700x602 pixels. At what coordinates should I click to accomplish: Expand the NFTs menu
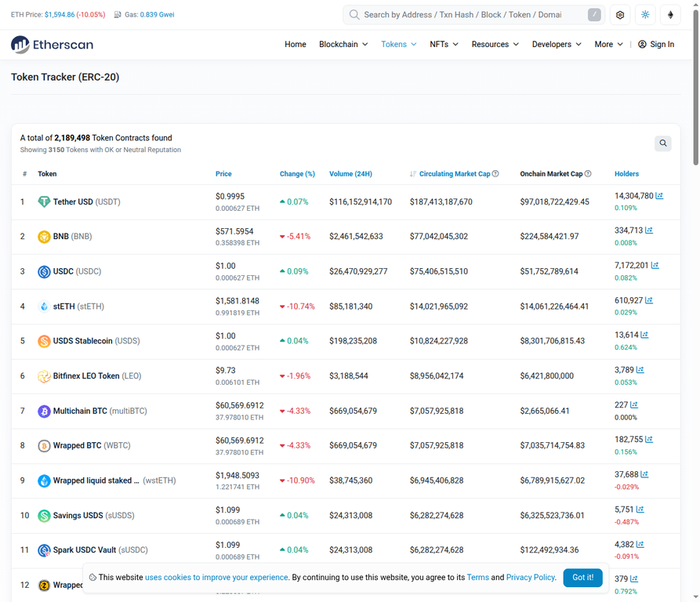[444, 44]
